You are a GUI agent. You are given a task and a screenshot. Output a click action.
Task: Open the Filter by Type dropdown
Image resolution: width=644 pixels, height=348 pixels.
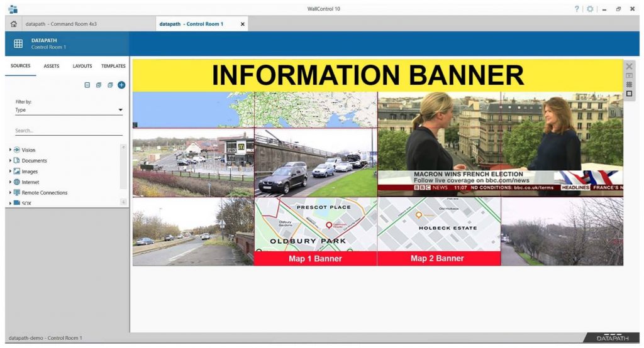[x=69, y=110]
